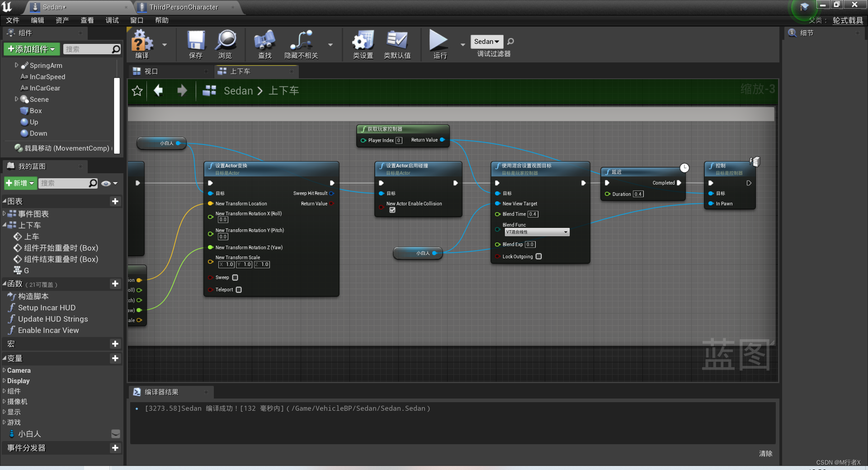
Task: Switch to the ThirdPersonCharacter tab
Action: click(184, 7)
